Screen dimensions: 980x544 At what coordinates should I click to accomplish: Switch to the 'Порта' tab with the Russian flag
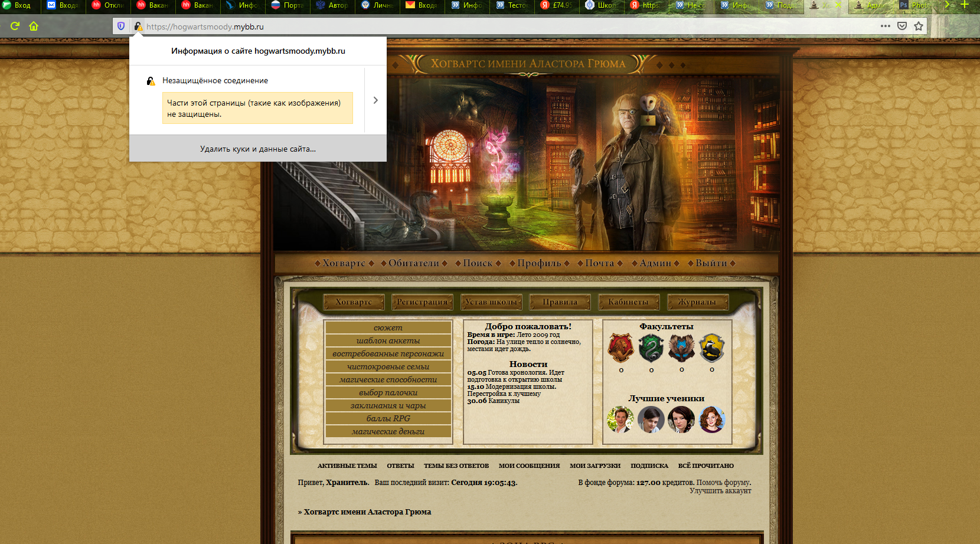(288, 5)
